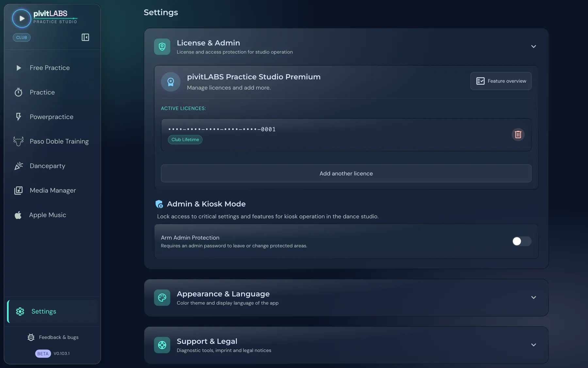Expand the Appearance & Language section chevron
588x368 pixels.
click(x=533, y=297)
